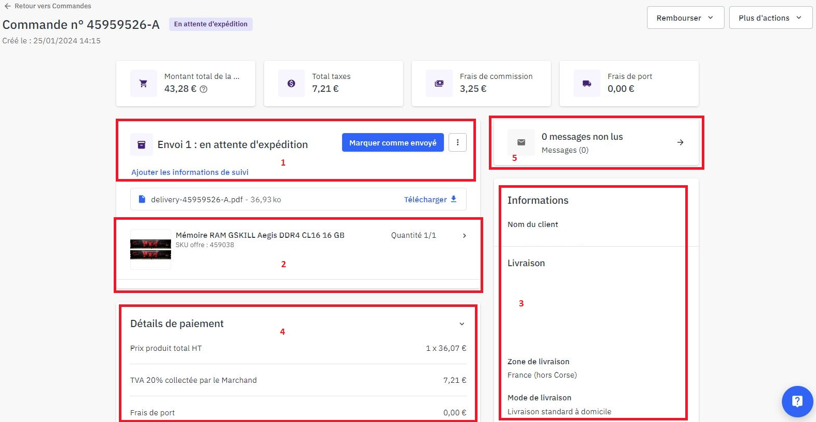This screenshot has height=422, width=816.
Task: Click the shopping cart icon for Montant total
Action: [143, 83]
